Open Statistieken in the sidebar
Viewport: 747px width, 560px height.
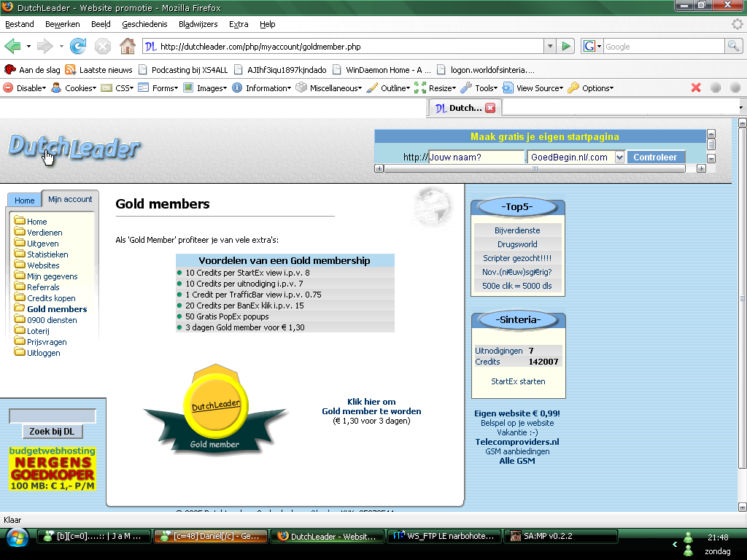pyautogui.click(x=47, y=254)
